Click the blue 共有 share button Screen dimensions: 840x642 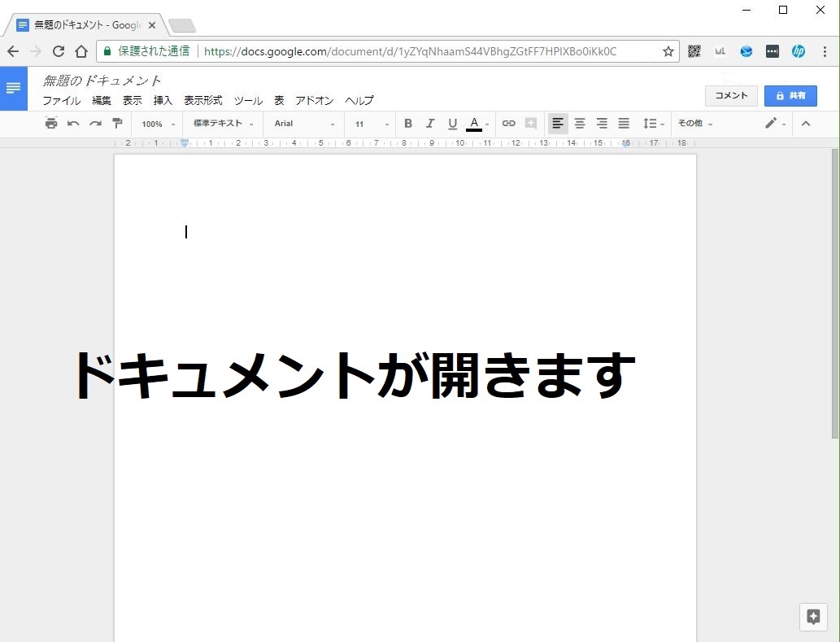(790, 96)
